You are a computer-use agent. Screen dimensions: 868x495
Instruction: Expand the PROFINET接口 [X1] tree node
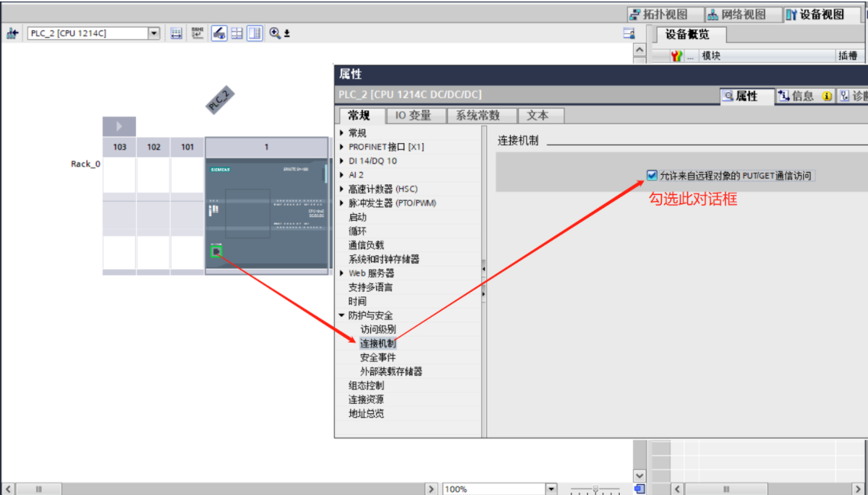[342, 147]
